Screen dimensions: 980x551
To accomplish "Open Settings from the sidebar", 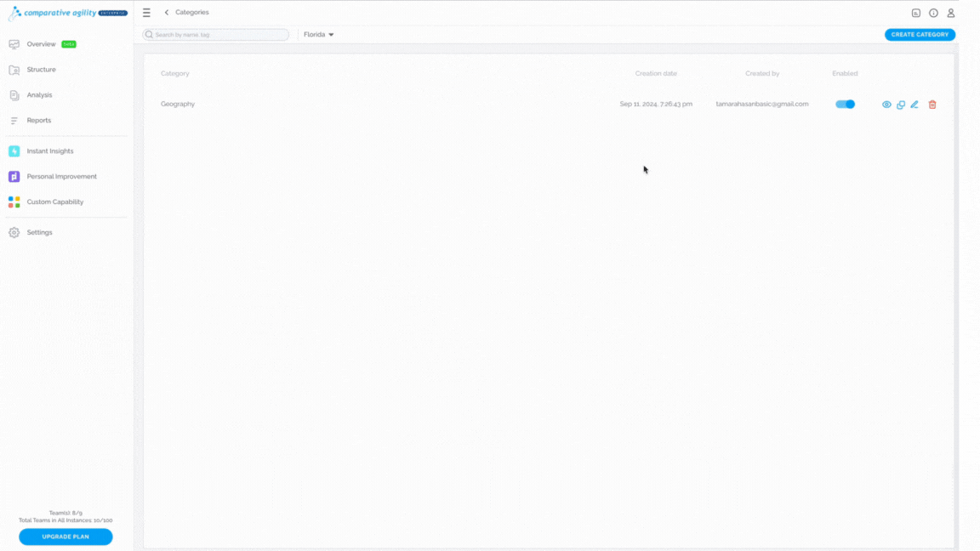I will coord(39,232).
